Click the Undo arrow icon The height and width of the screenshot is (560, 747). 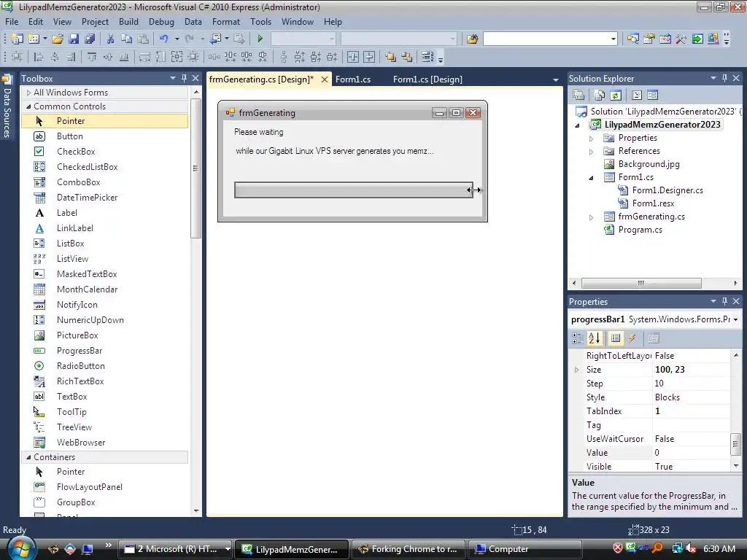[164, 39]
